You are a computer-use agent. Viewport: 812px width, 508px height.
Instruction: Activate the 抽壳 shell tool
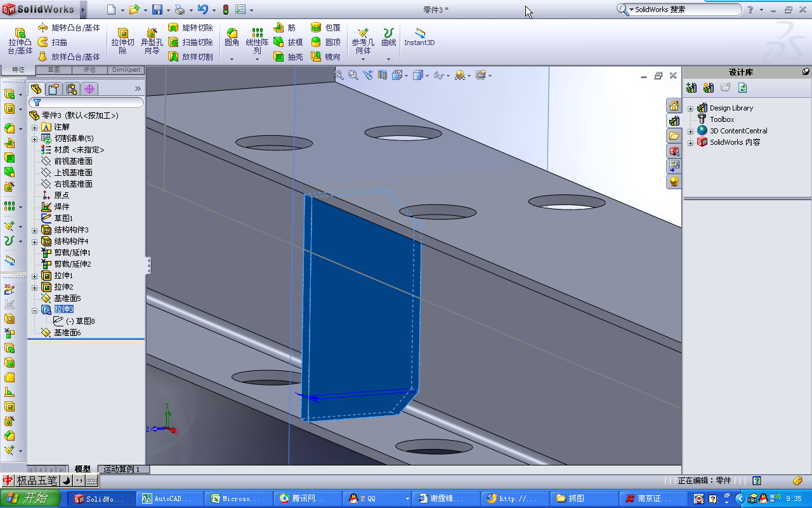click(x=288, y=57)
